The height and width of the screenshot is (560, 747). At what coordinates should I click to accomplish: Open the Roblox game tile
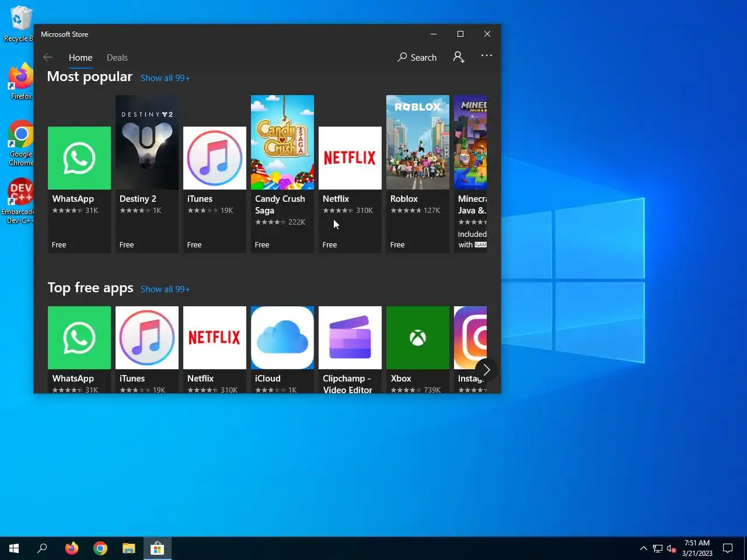tap(418, 174)
